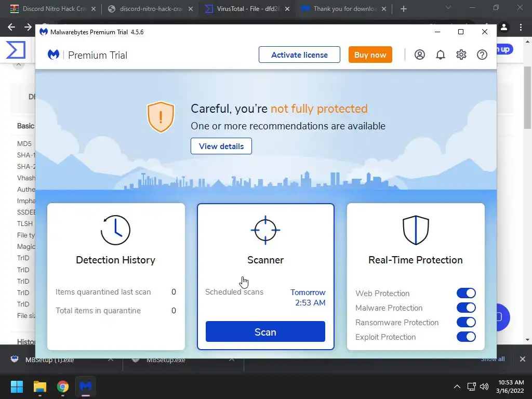This screenshot has height=399, width=532.
Task: Close the discord-nitro-hack-crack tab
Action: pos(190,9)
